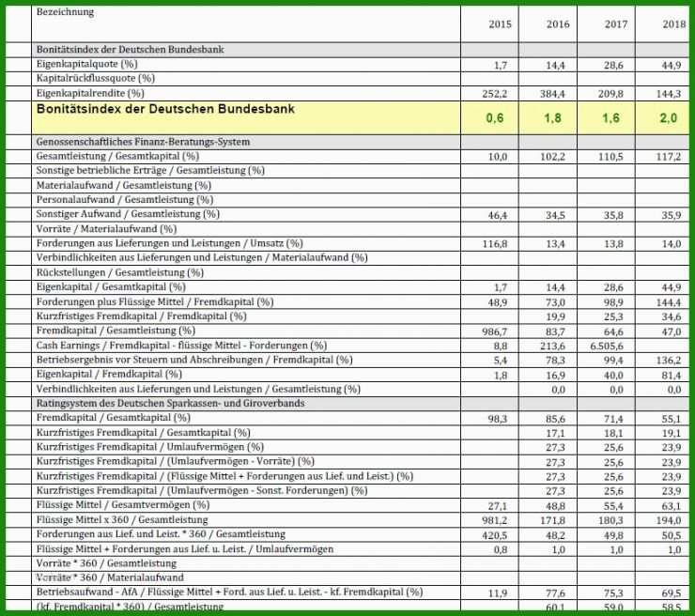This screenshot has width=695, height=616.
Task: Select the 2015 column header
Action: pyautogui.click(x=500, y=24)
